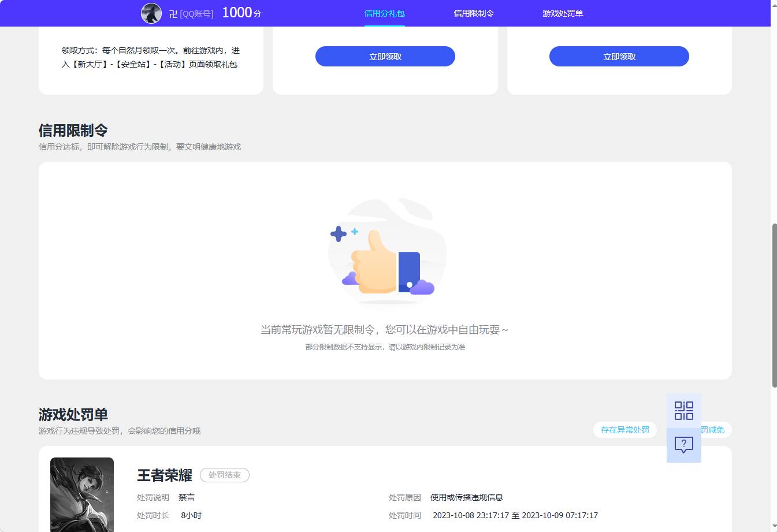Click the partially hidden 罚减免 link

point(716,430)
